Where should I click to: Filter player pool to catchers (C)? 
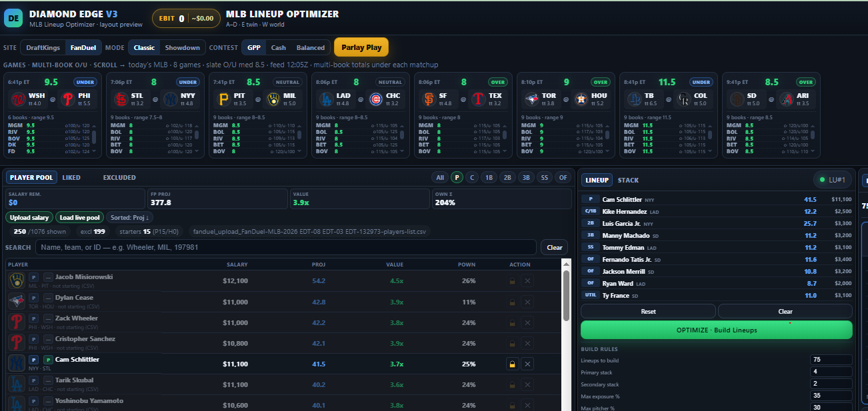click(x=473, y=177)
